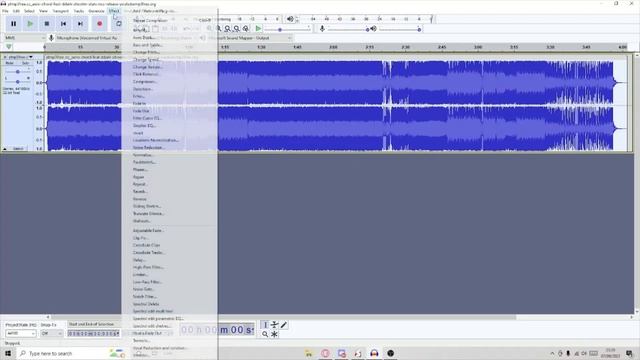Image resolution: width=640 pixels, height=360 pixels.
Task: Open the Tracks menu
Action: coord(78,11)
